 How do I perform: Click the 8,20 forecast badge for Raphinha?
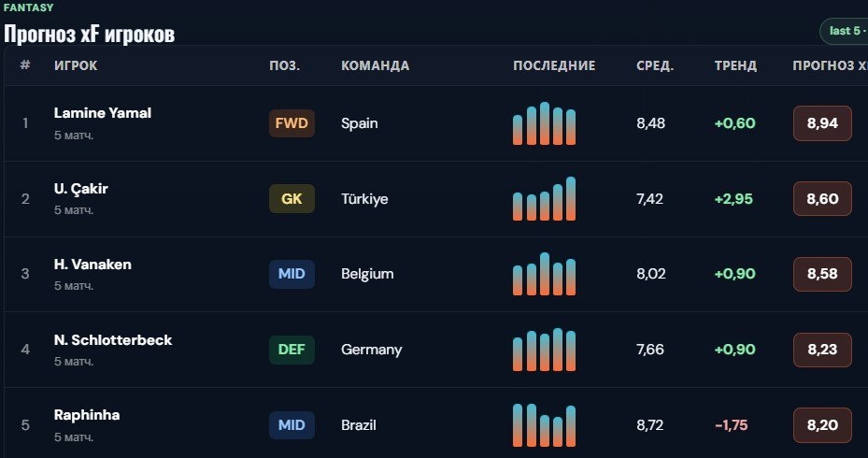pos(822,424)
